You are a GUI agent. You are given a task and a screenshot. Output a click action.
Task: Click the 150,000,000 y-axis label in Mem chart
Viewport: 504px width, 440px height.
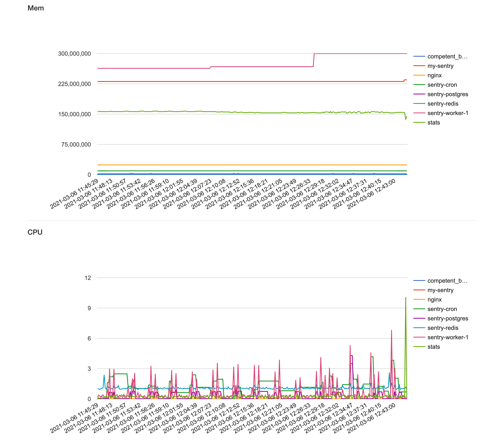point(74,114)
